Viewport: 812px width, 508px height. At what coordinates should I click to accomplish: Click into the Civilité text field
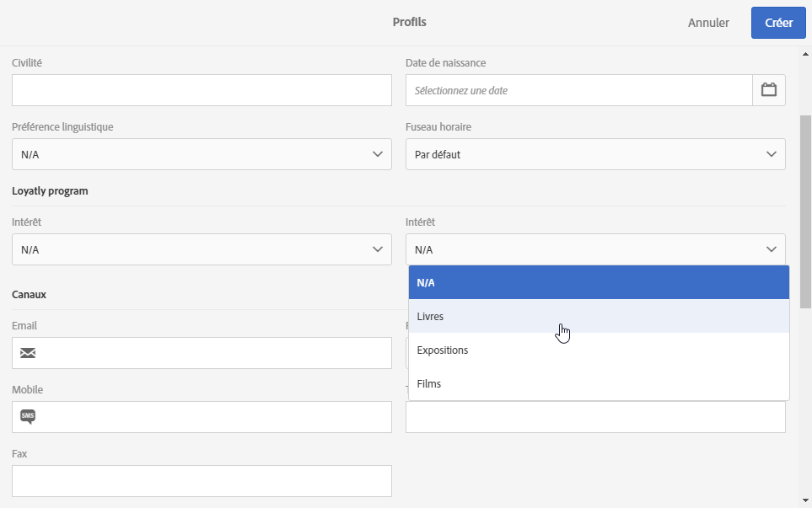pyautogui.click(x=202, y=90)
